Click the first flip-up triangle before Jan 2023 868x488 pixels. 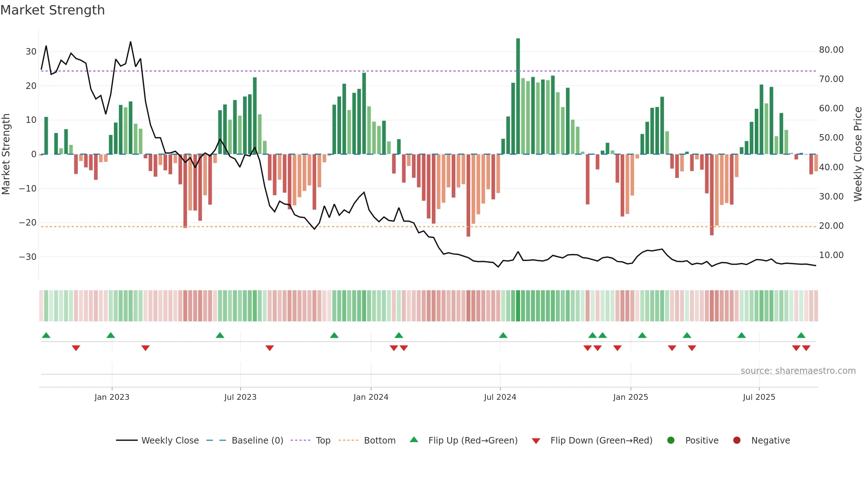coord(46,335)
